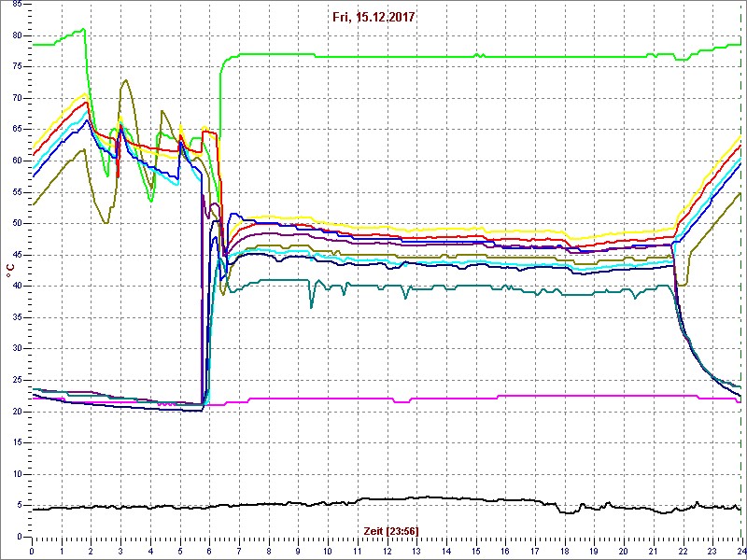Image resolution: width=747 pixels, height=560 pixels.
Task: Click the 15 value on temperature axis
Action: pyautogui.click(x=17, y=442)
